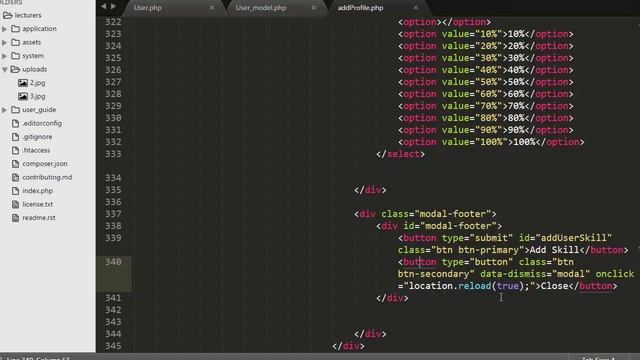Click line number 340 in gutter
Screen dimensions: 640x360
tap(113, 262)
